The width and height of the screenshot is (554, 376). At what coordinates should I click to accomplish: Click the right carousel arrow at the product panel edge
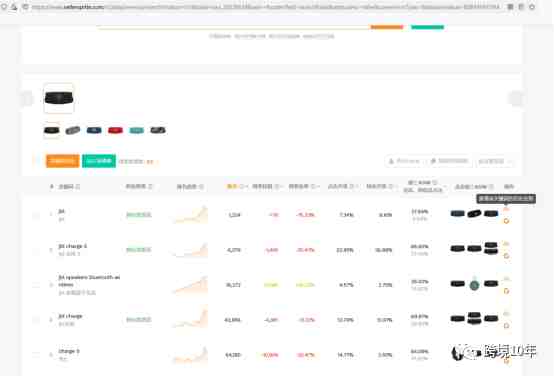point(516,98)
